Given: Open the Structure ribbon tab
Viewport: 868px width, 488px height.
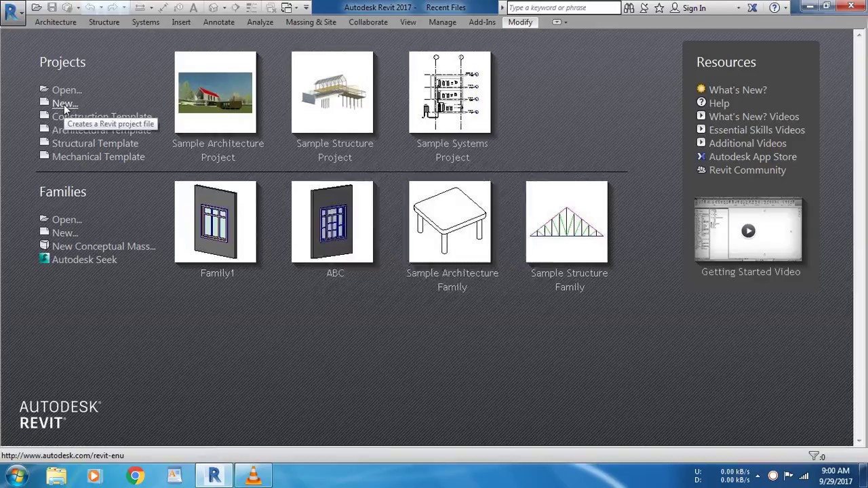Looking at the screenshot, I should click(104, 22).
